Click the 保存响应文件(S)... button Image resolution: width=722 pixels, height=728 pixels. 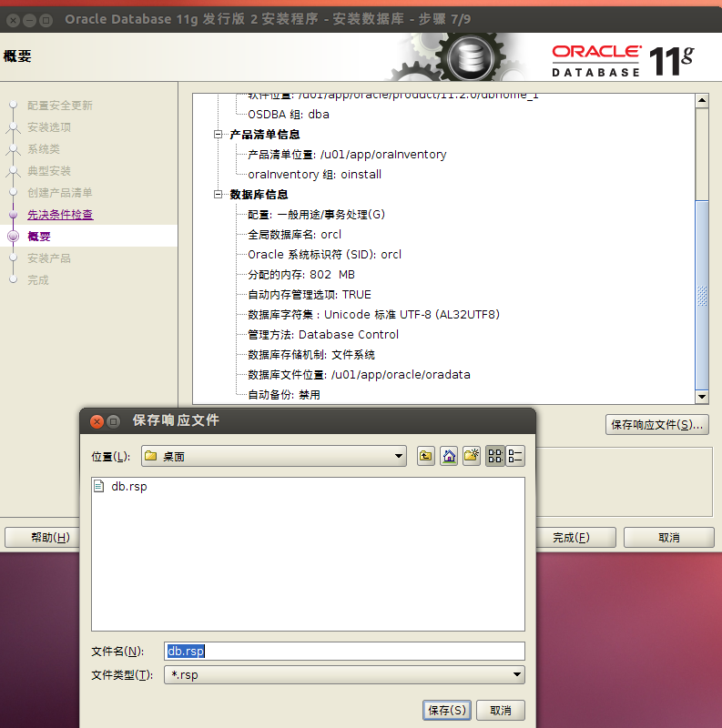tap(657, 425)
